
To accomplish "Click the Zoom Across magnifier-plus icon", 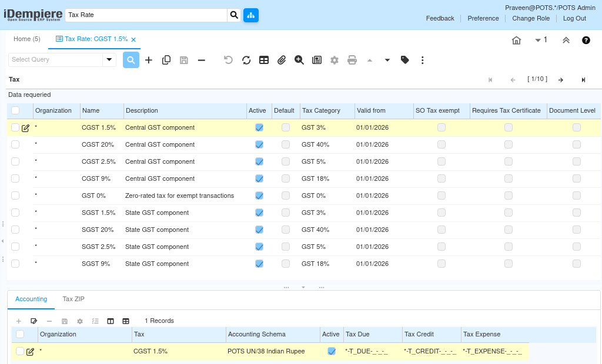I will [299, 60].
